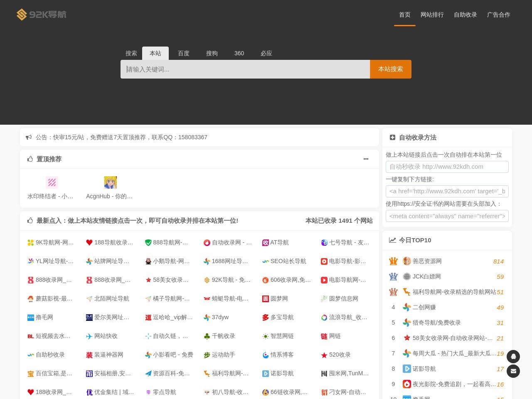This screenshot has height=399, width=532.
Task: Click the 圆梦网 red square icon
Action: [x=266, y=298]
